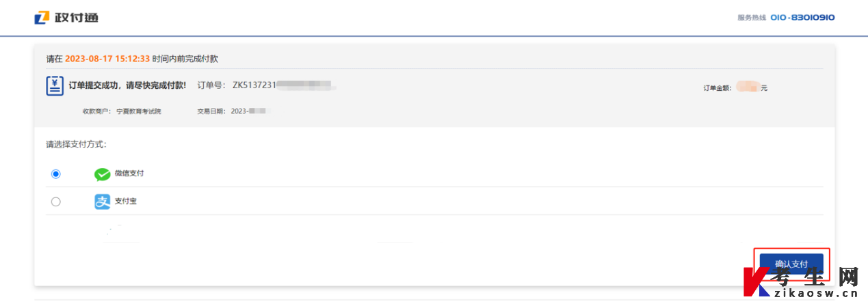Click the yen receipt order icon
Screen dimensions: 868x306
[x=55, y=85]
